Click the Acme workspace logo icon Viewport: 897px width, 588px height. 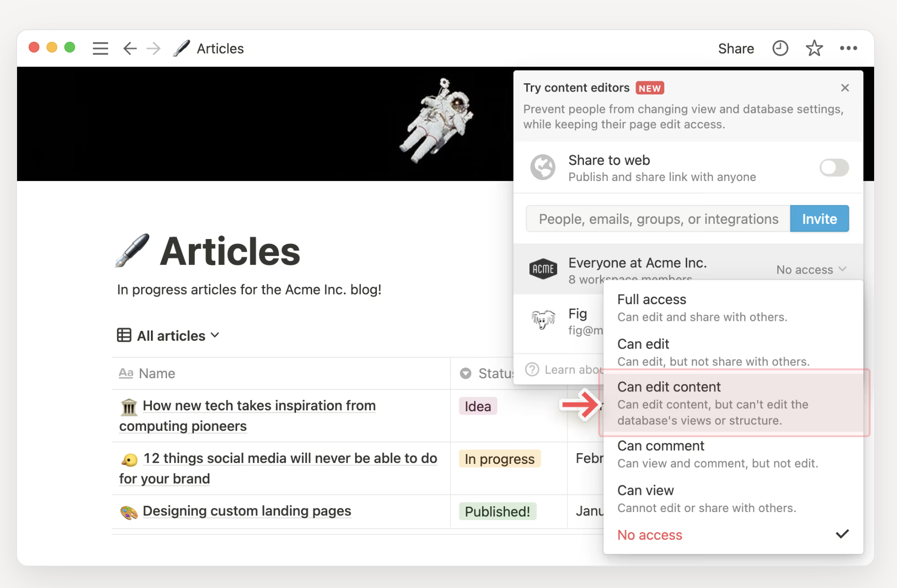[543, 269]
